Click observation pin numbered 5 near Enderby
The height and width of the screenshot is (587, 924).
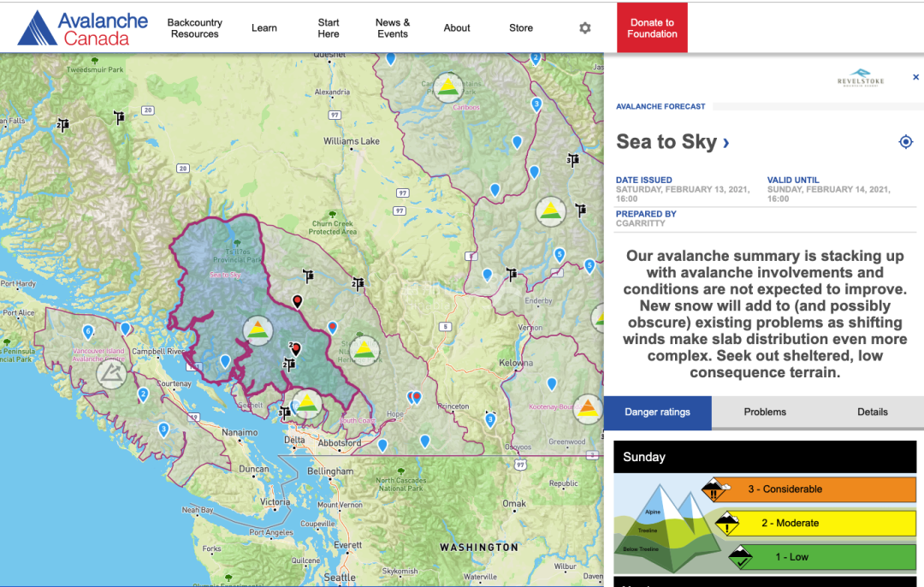[x=560, y=255]
